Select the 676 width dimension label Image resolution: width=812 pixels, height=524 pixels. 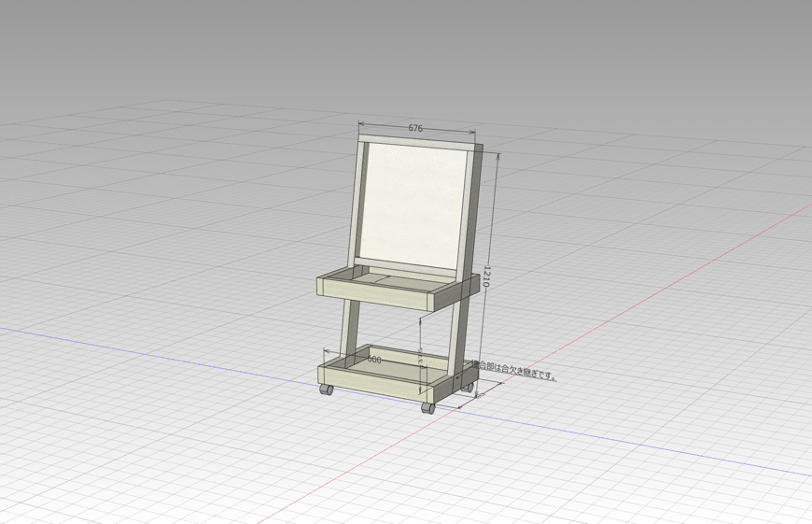coord(415,128)
